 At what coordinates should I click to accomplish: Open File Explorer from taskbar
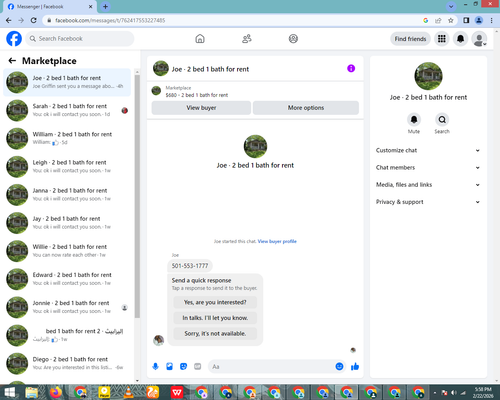tap(32, 392)
